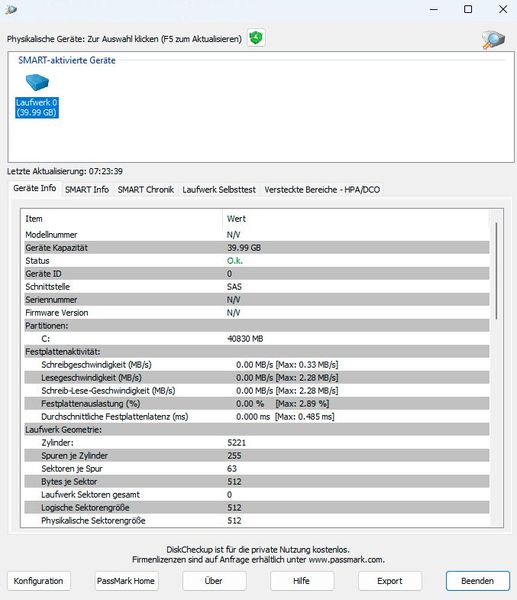Click the 40830 MB partition value
The image size is (517, 600).
click(245, 339)
